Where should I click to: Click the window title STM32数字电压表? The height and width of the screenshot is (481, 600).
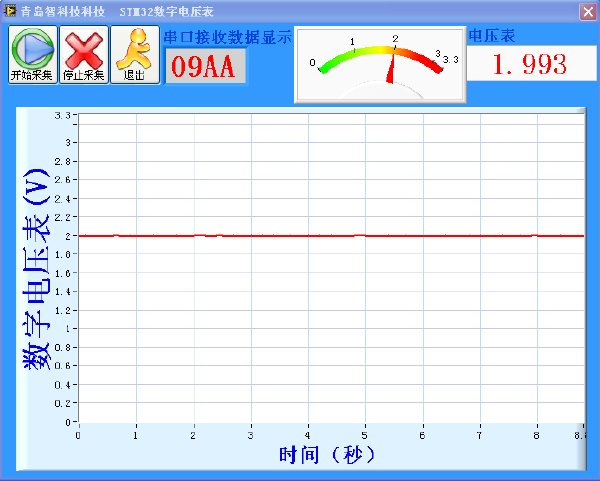(x=166, y=11)
